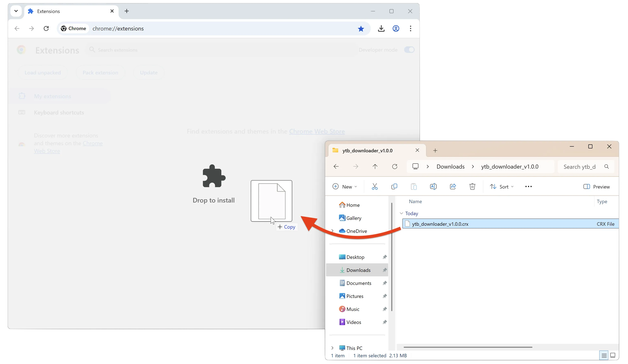Refresh the File Explorer folder view
628x364 pixels.
[395, 166]
